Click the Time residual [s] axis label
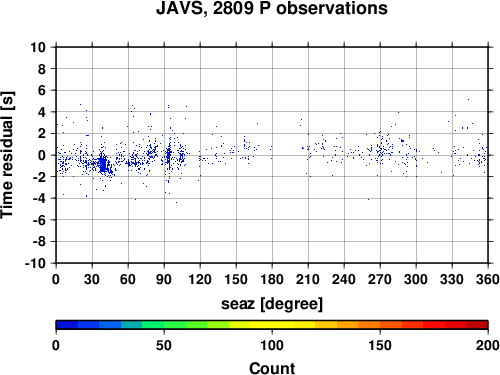The height and width of the screenshot is (375, 500). (x=7, y=155)
